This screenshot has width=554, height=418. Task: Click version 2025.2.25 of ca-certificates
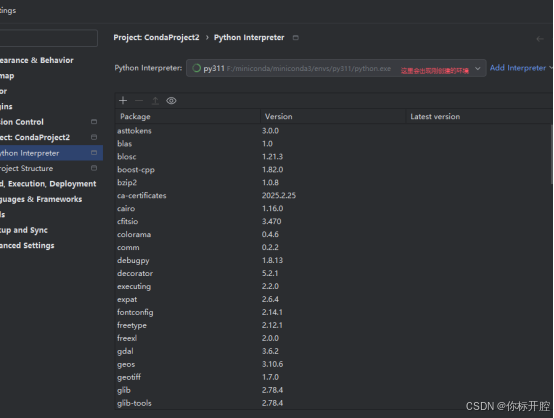[x=279, y=195]
